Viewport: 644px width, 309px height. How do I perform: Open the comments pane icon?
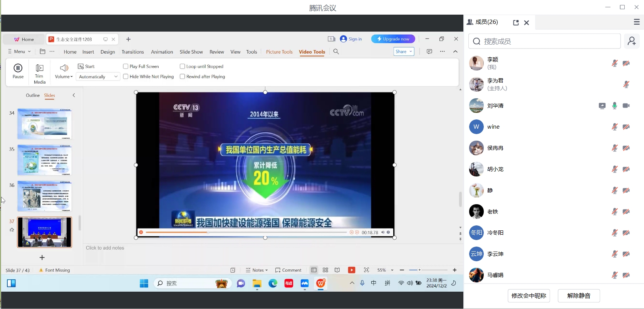tap(429, 52)
